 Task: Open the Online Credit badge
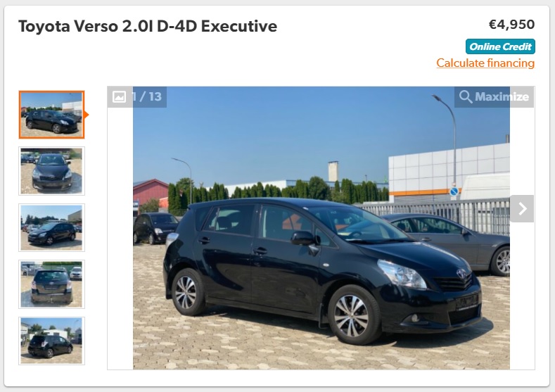(x=500, y=46)
